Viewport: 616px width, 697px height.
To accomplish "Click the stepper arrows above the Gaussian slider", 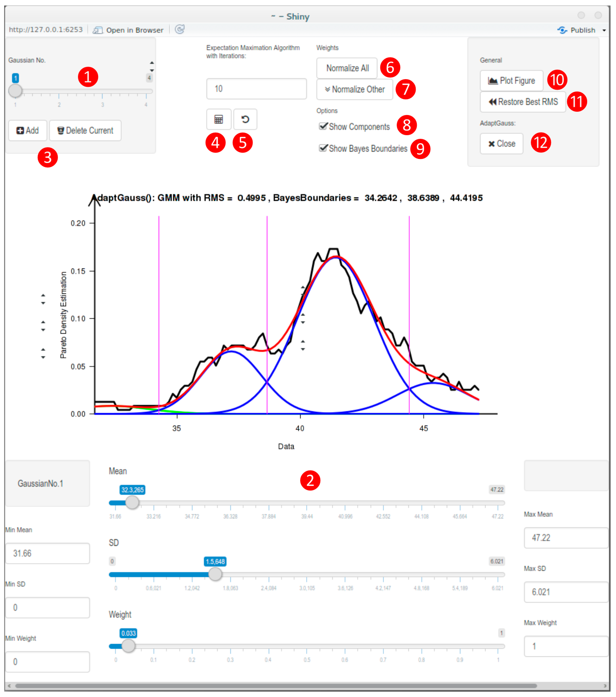I will (x=152, y=67).
